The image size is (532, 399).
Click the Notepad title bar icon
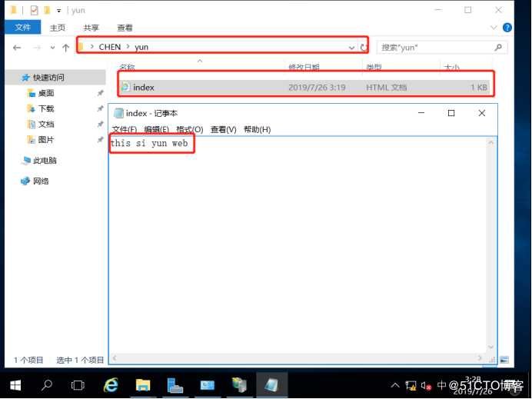click(118, 113)
